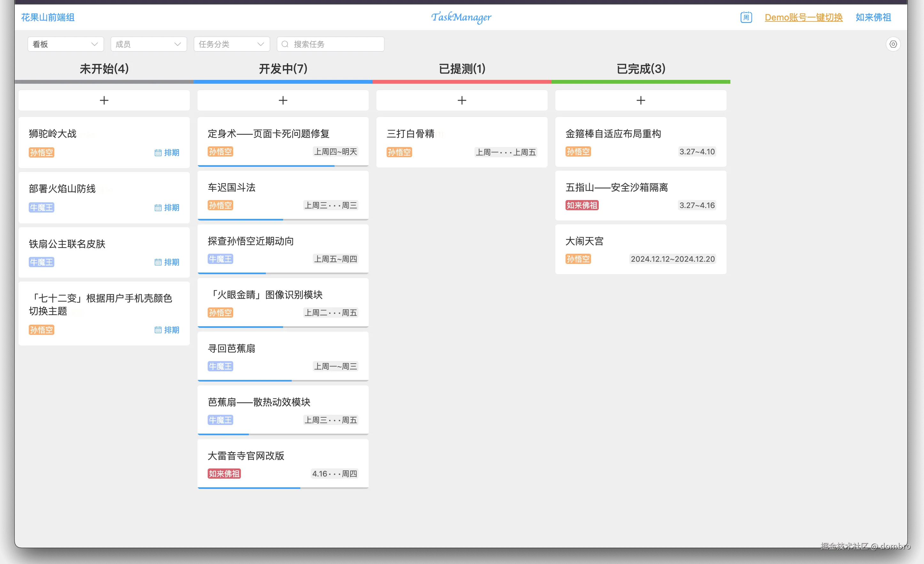Open the 看板 dropdown
This screenshot has height=564, width=924.
65,44
